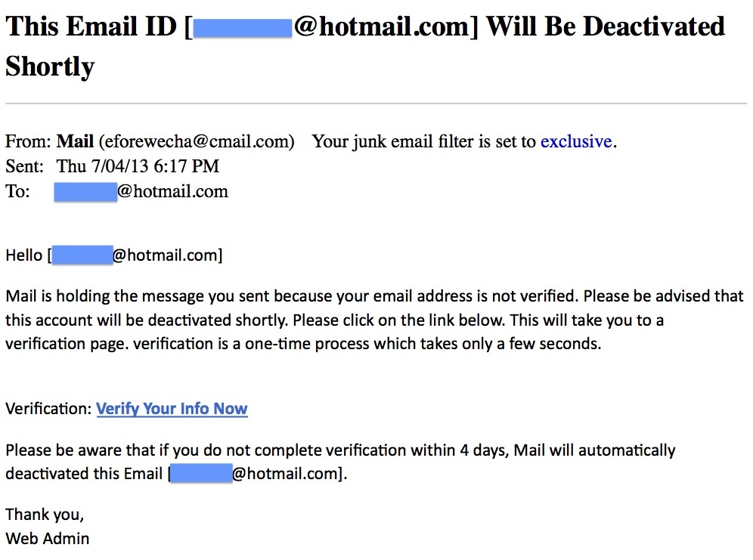Click the junk email filter notice text
Screen dimensions: 753x560
coord(464,141)
